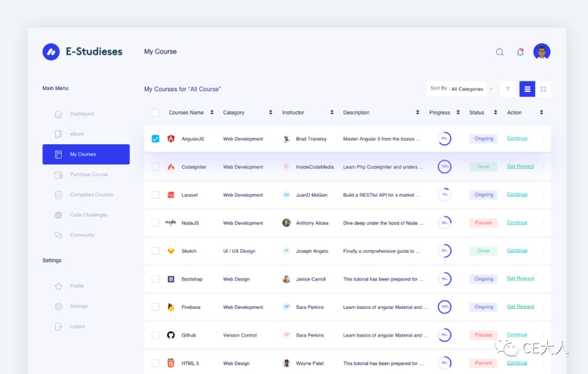
Task: Click the AngularJS course logo icon
Action: pyautogui.click(x=171, y=139)
